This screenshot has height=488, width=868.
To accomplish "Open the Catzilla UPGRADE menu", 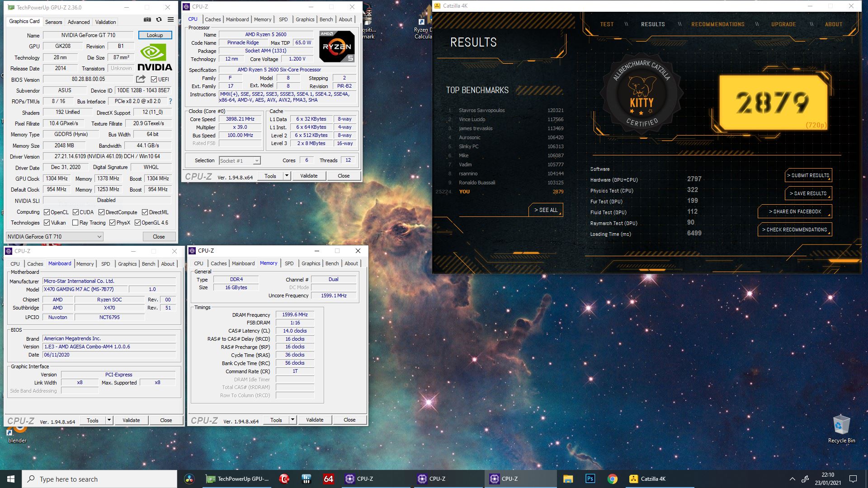I will [x=783, y=24].
